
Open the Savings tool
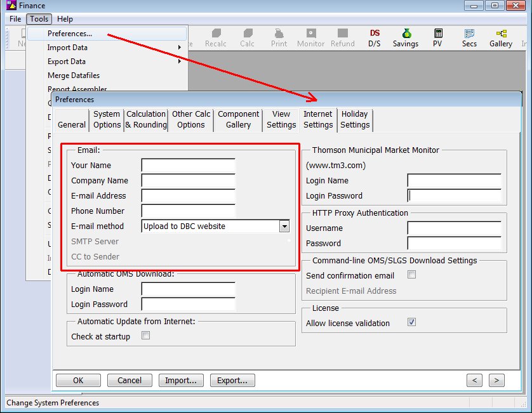(405, 37)
